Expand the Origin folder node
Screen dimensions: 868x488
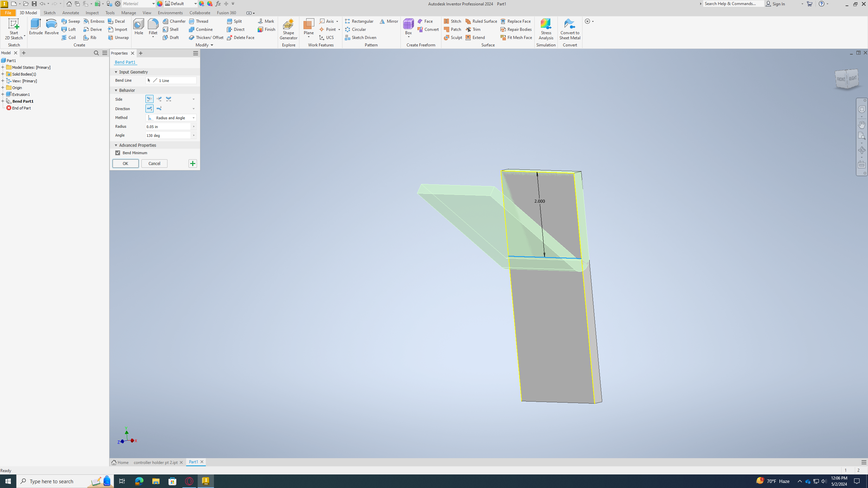3,87
